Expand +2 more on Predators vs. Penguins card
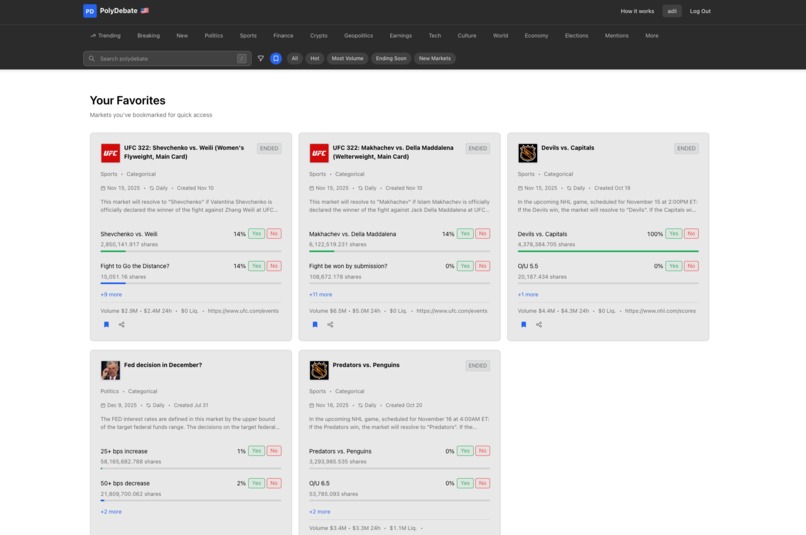The image size is (806, 535). (320, 512)
